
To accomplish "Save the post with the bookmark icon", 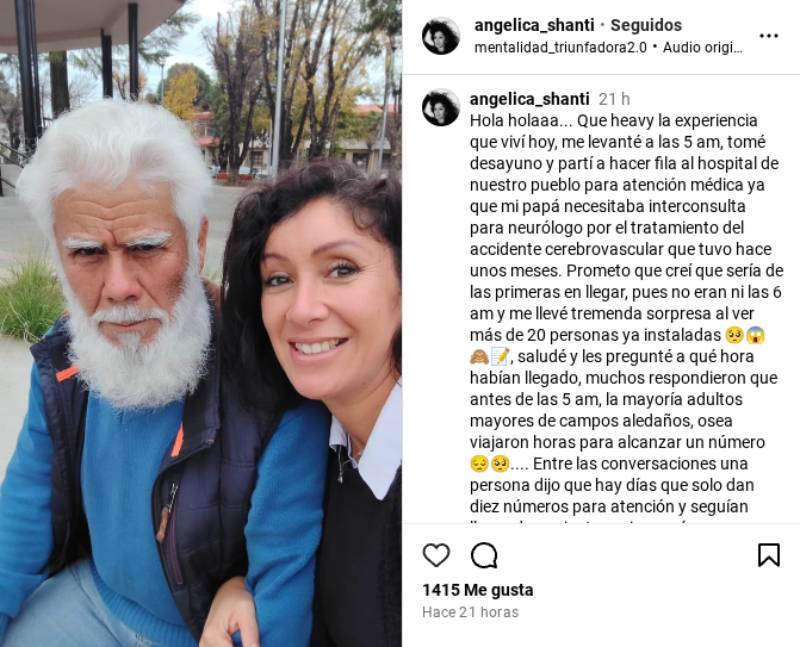I will coord(768,555).
